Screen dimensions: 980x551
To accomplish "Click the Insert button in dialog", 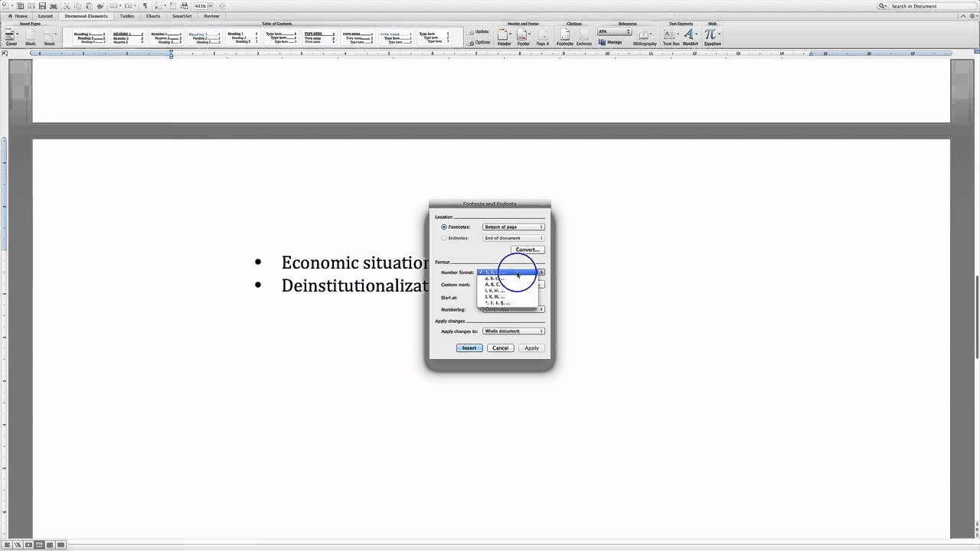I will (469, 348).
